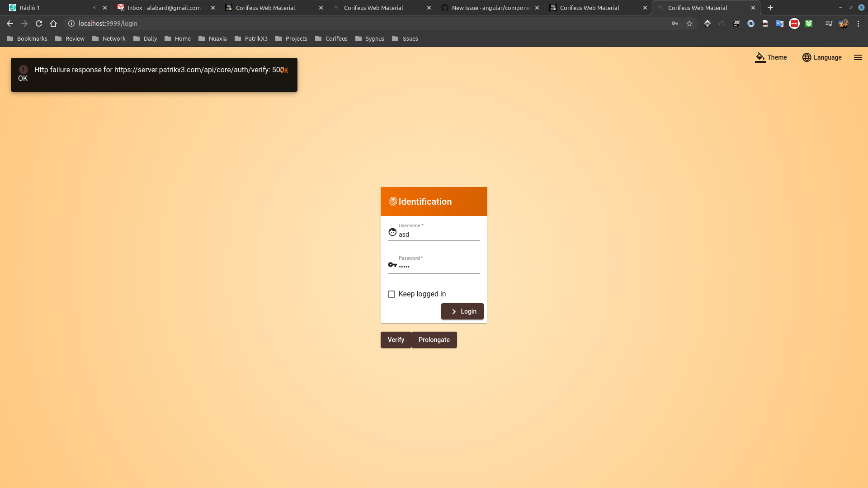
Task: Click the Verify button
Action: point(396,339)
